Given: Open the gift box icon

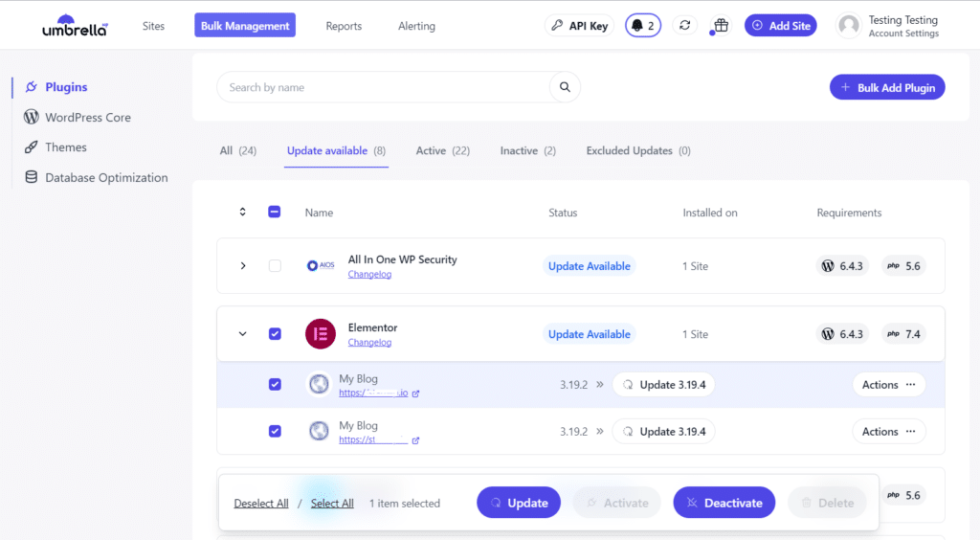Looking at the screenshot, I should pos(722,25).
